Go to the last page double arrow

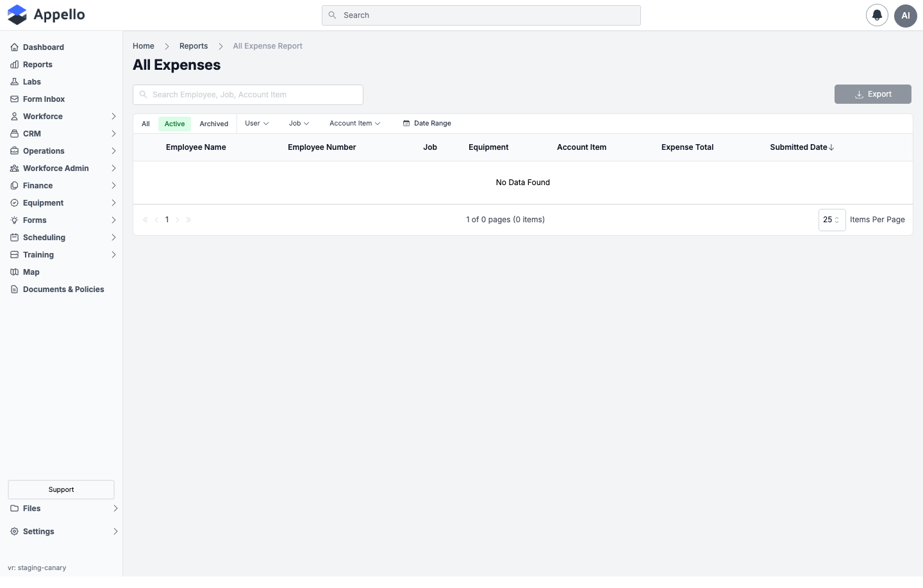click(188, 220)
